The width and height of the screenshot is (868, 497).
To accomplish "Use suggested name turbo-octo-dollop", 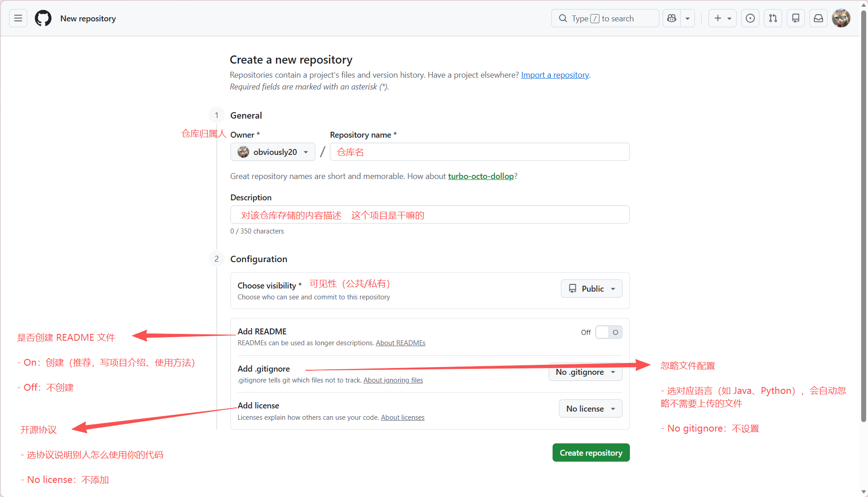I will [x=481, y=176].
